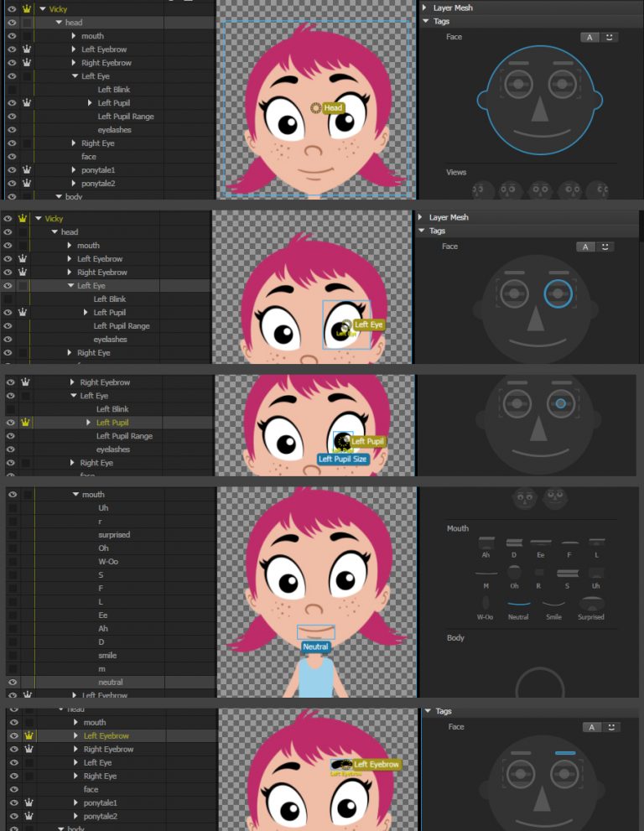
Task: Expand the yellow highlighted Left Eyebrow group
Action: [76, 736]
